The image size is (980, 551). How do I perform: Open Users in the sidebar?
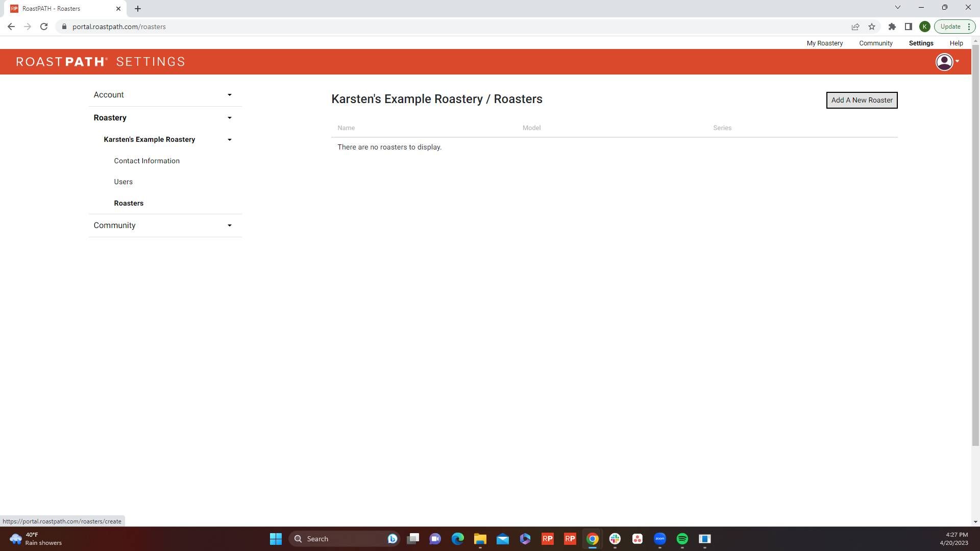tap(124, 182)
